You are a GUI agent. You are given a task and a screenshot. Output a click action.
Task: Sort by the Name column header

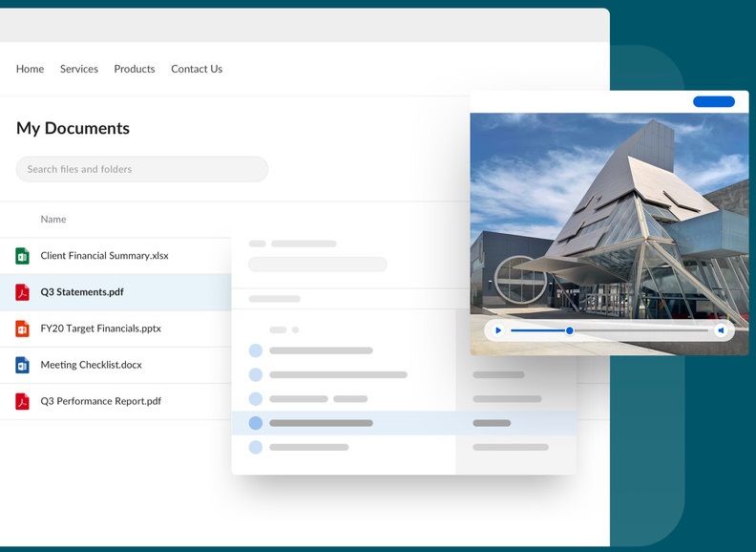pyautogui.click(x=53, y=220)
